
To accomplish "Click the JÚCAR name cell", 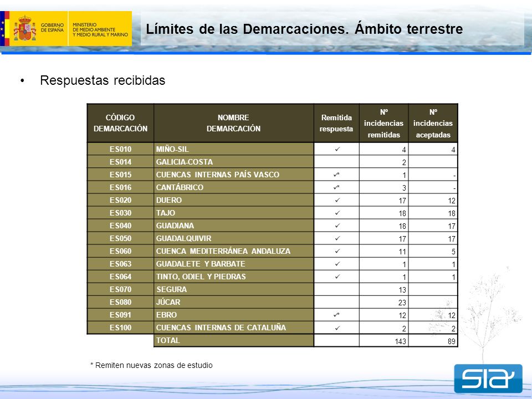I will coord(234,302).
